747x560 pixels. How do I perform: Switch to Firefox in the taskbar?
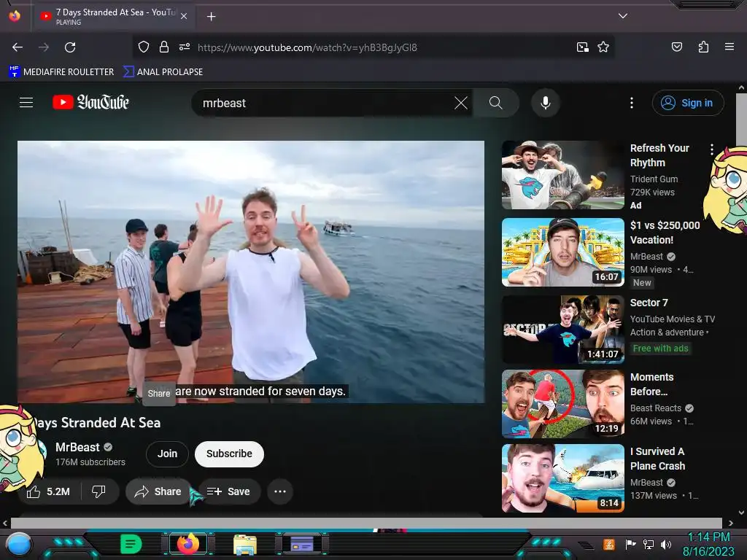187,544
